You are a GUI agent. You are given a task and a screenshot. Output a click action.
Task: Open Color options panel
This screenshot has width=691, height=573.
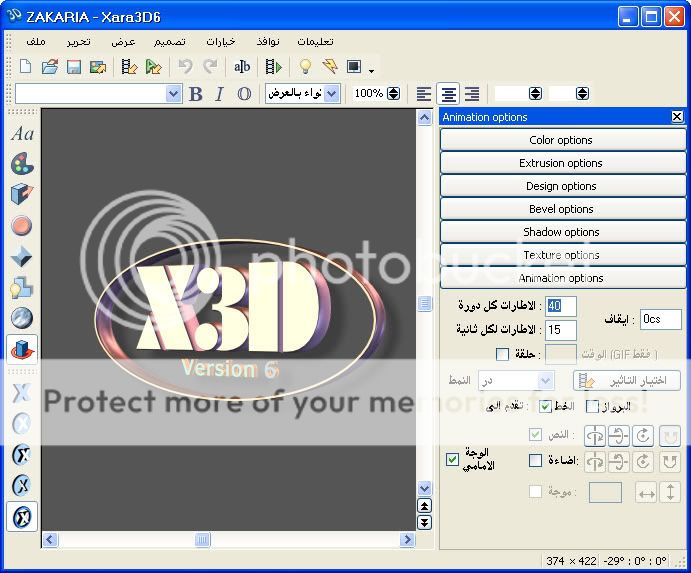click(x=562, y=140)
